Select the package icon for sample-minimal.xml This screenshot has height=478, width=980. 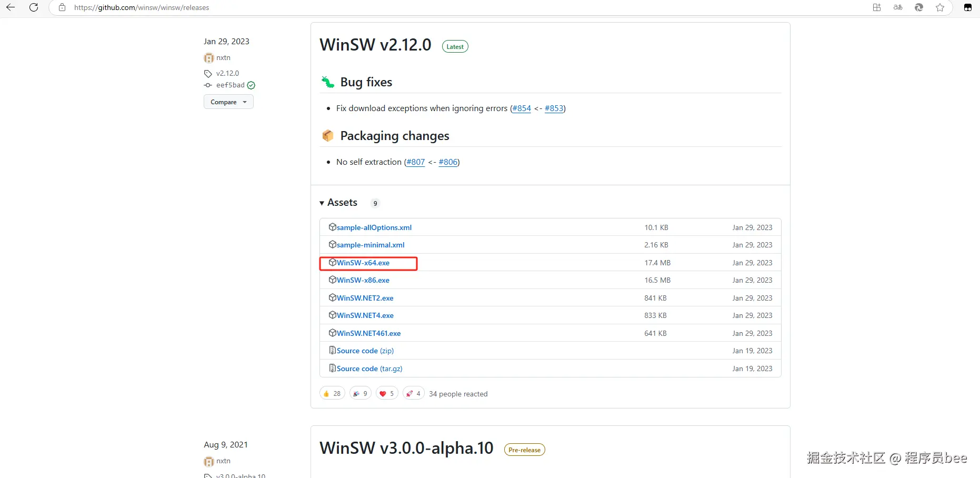(332, 244)
